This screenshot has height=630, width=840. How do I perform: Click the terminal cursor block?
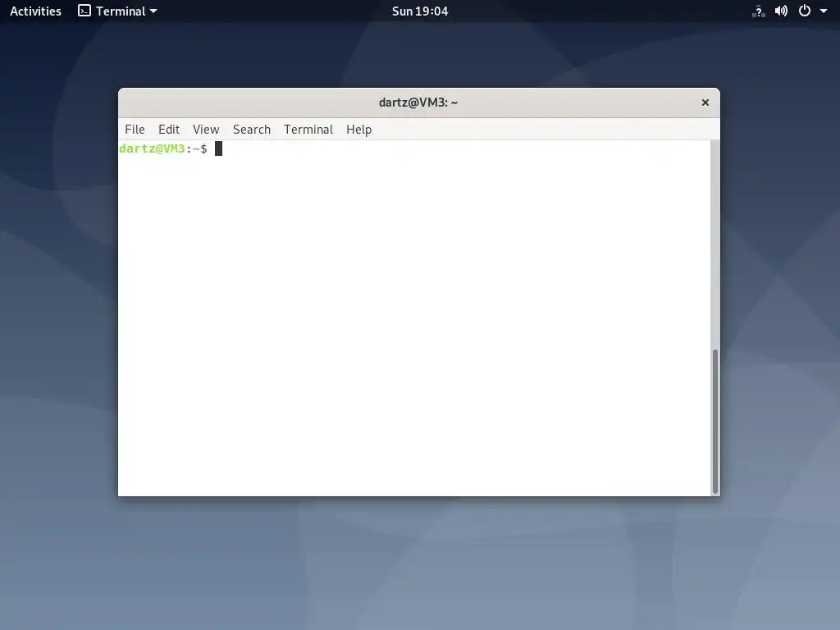[218, 148]
